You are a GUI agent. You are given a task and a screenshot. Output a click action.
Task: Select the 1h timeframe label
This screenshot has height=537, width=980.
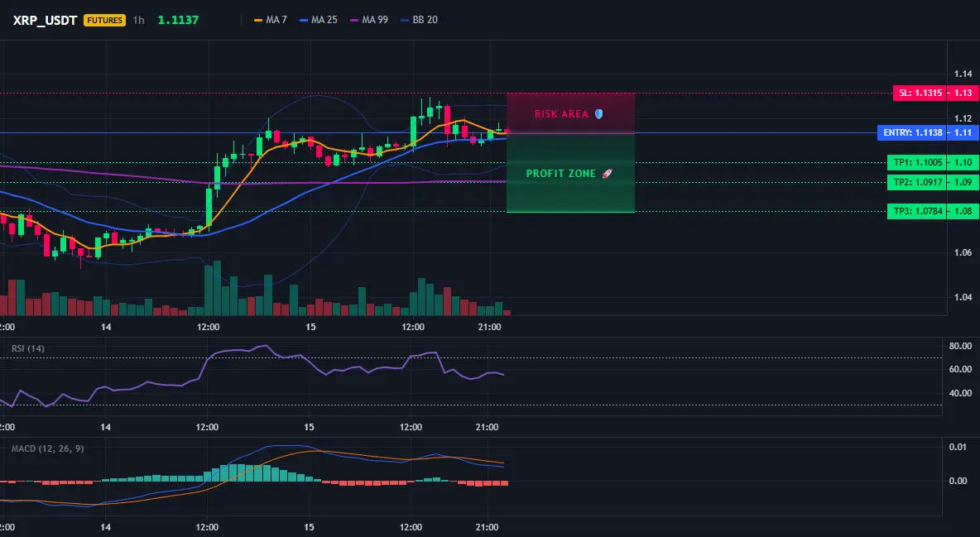click(139, 20)
